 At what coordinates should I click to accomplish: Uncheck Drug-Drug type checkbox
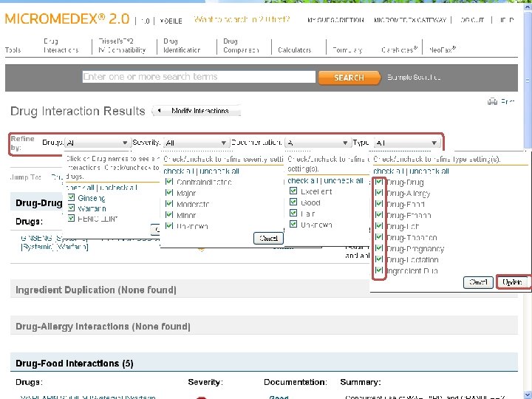[x=379, y=182]
